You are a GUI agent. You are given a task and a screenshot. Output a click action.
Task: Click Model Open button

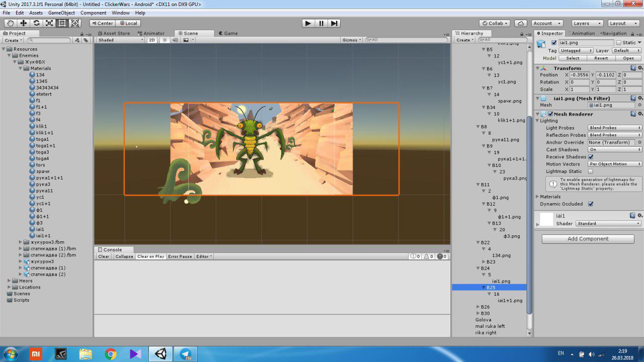pos(628,58)
